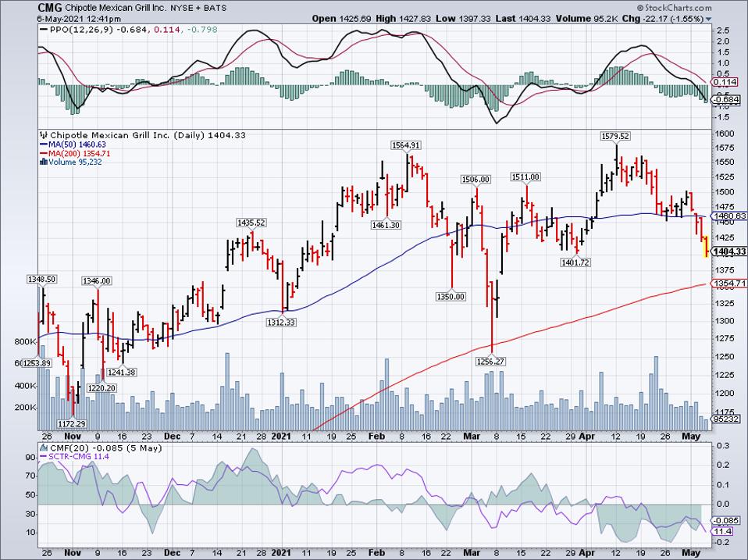The width and height of the screenshot is (748, 560).
Task: Click the MA(50) 1460.63 legend entry
Action: click(77, 144)
